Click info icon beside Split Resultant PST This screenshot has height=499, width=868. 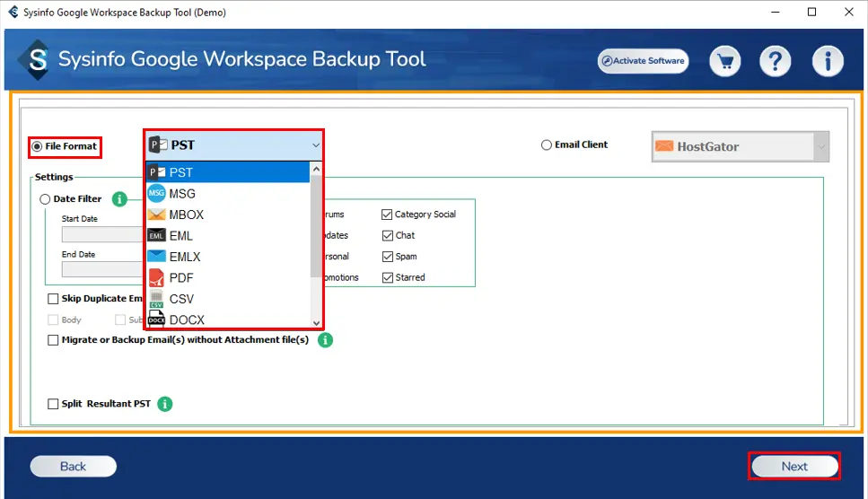(x=165, y=404)
